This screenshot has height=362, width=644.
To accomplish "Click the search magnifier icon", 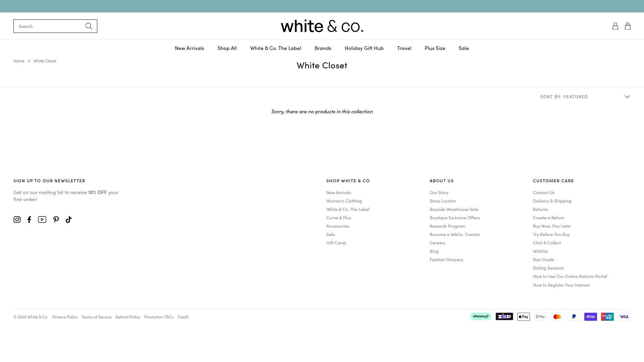I will [89, 26].
